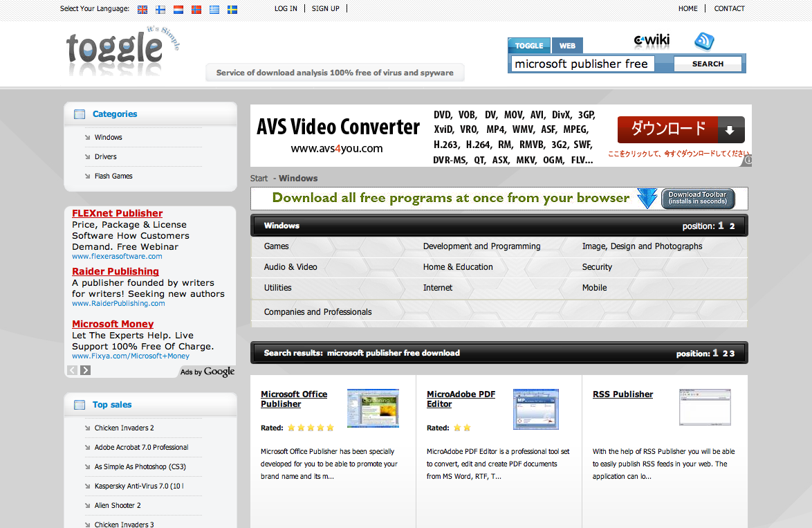
Task: Select the UK flag for English
Action: click(x=142, y=9)
